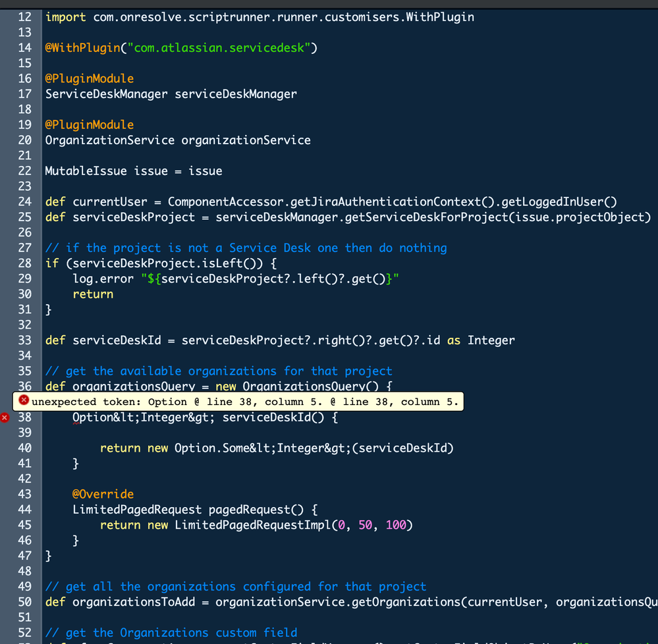The width and height of the screenshot is (658, 644).
Task: Click organizationsToAdd on line 50
Action: click(x=134, y=602)
